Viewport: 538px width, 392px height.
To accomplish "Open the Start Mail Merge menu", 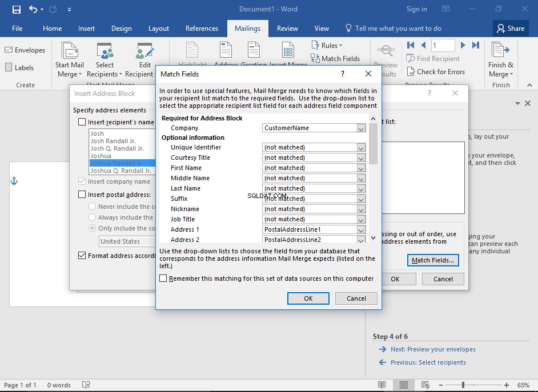I will point(70,59).
